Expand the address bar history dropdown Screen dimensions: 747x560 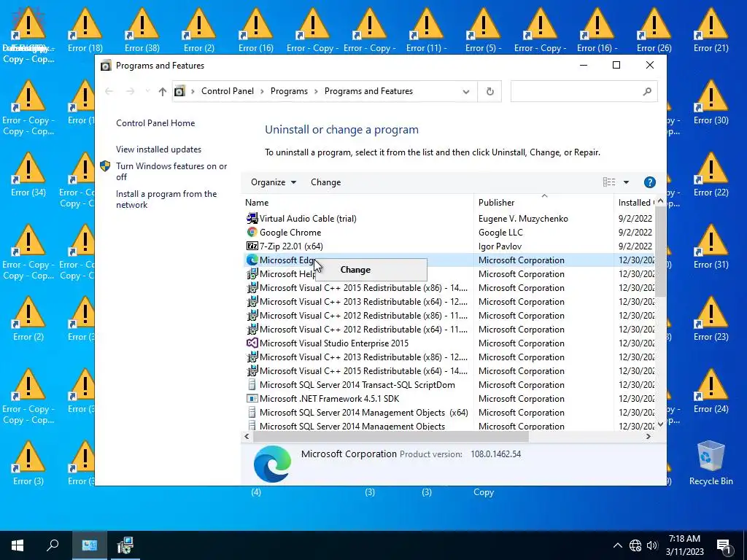click(466, 91)
